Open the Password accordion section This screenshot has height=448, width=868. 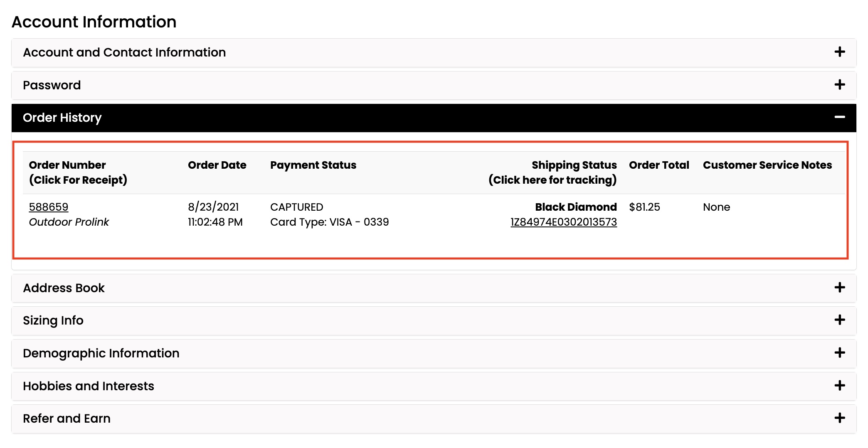pyautogui.click(x=434, y=85)
